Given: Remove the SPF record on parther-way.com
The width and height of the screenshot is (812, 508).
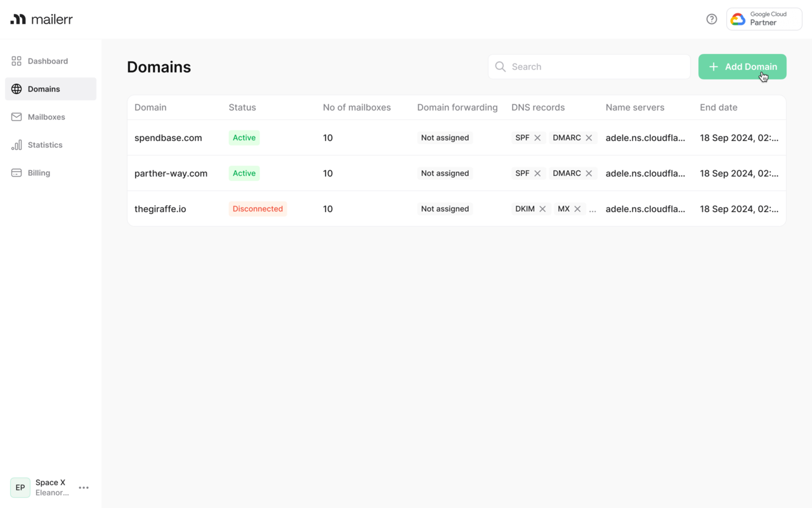Looking at the screenshot, I should pyautogui.click(x=537, y=173).
